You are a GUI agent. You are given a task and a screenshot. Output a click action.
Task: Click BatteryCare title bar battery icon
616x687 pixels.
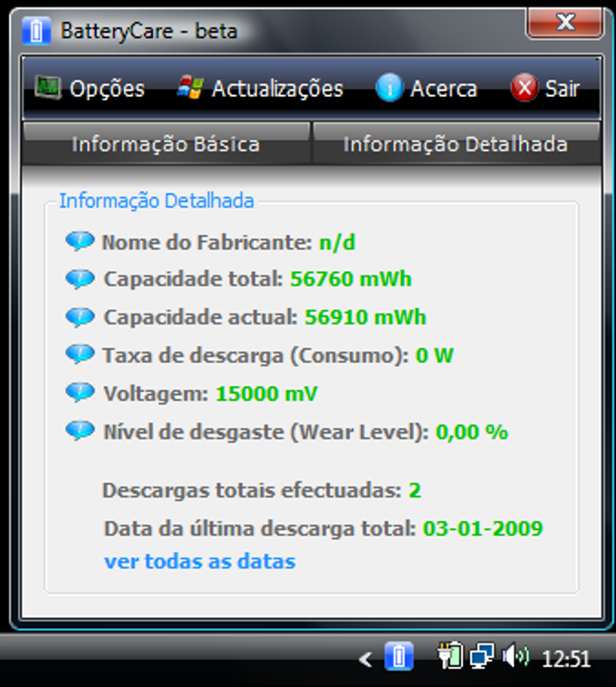[36, 31]
